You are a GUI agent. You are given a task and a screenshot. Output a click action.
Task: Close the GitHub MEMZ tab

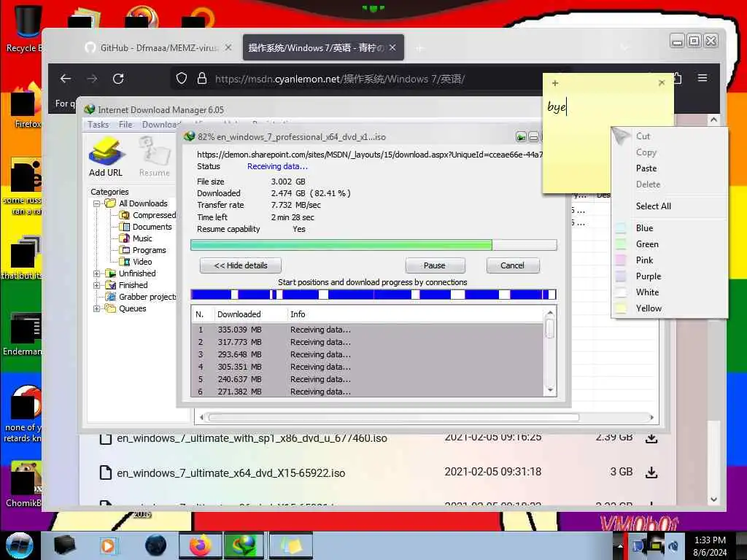click(x=228, y=47)
